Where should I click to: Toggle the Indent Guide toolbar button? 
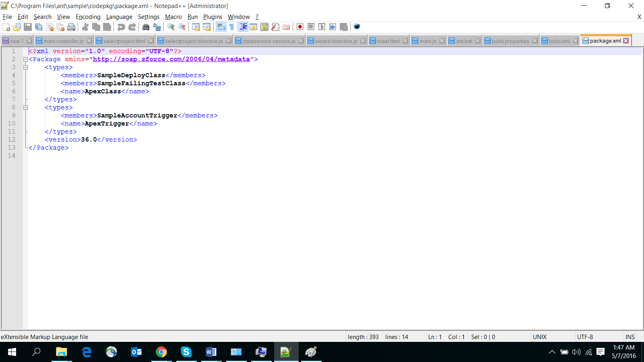point(243,27)
